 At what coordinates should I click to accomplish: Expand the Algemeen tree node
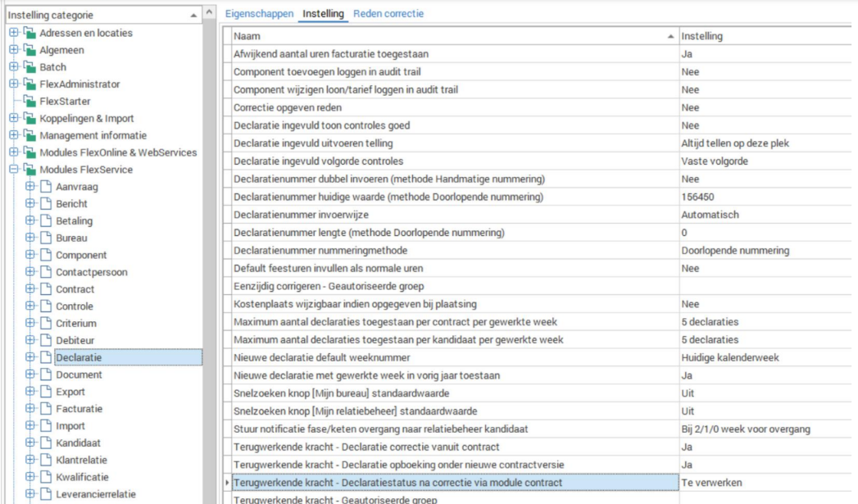point(13,51)
